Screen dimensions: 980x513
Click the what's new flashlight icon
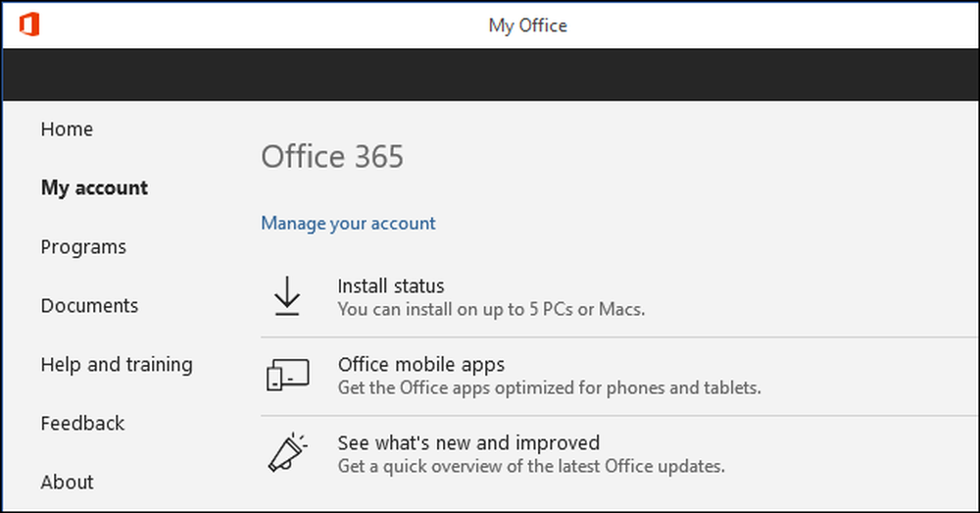coord(287,452)
